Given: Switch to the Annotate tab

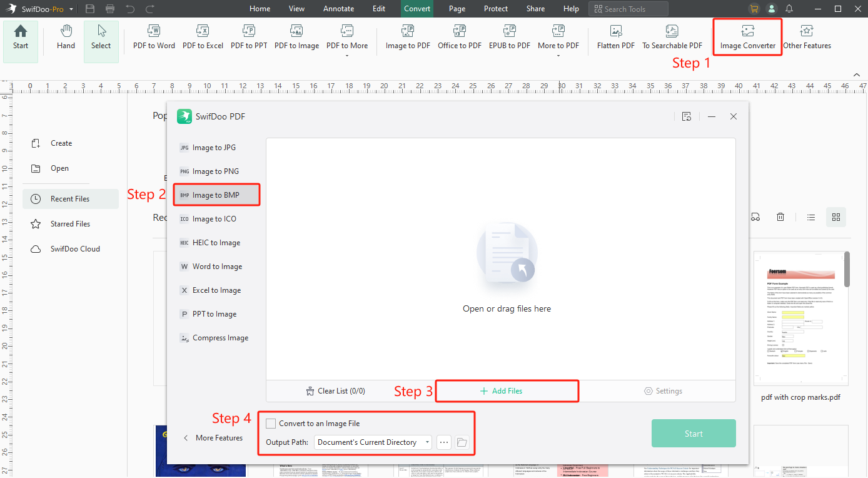Looking at the screenshot, I should 338,9.
